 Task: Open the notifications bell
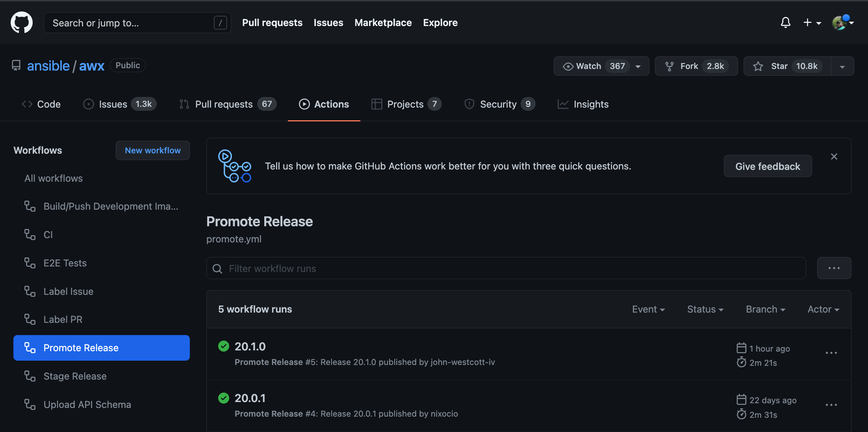[x=785, y=22]
